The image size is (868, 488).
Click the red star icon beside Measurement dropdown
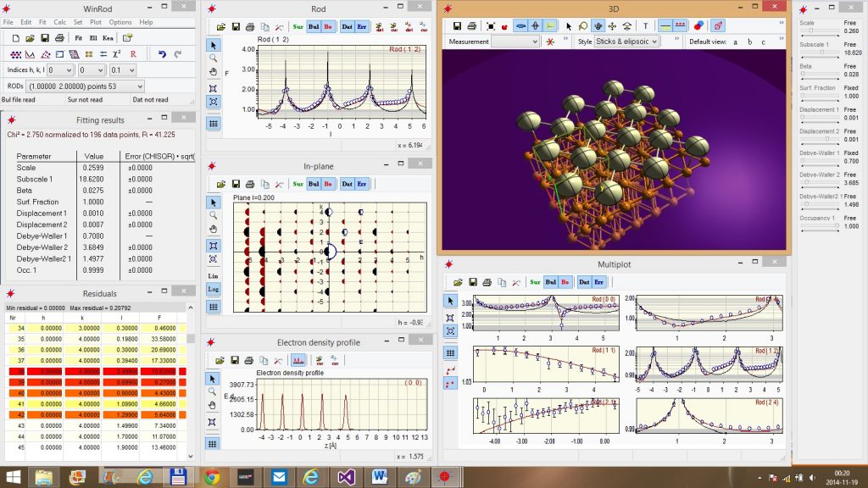point(549,42)
